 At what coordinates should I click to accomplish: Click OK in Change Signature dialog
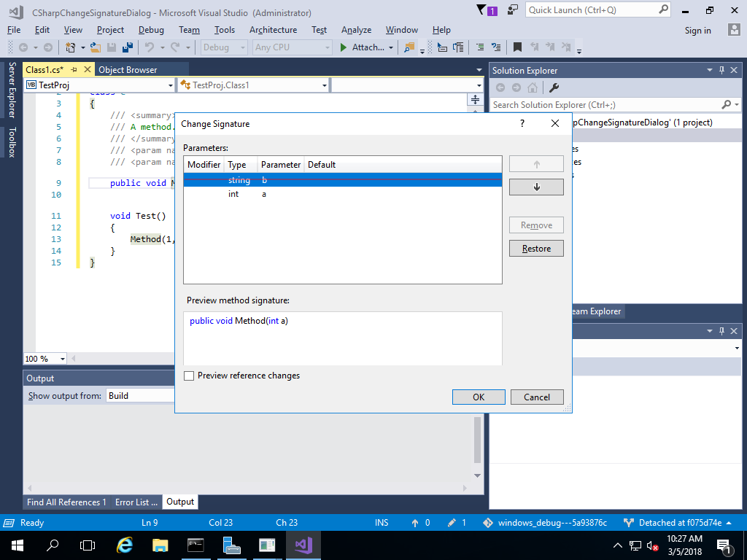(479, 397)
